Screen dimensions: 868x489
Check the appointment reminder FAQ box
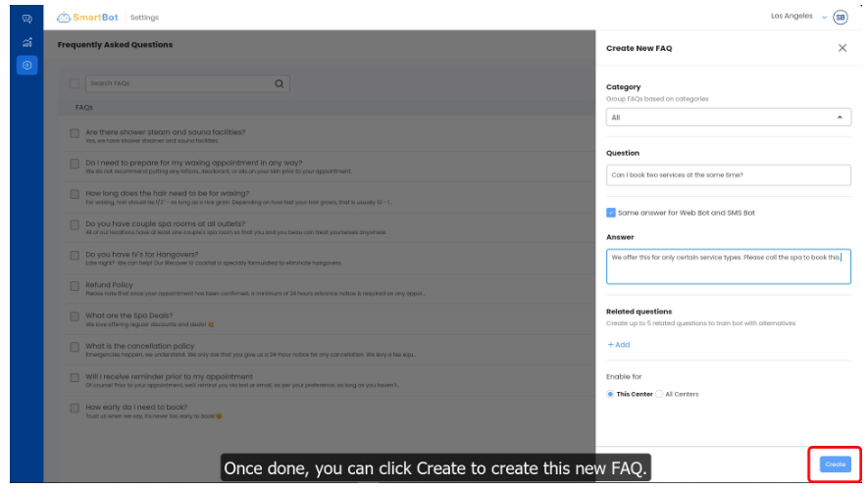tap(75, 378)
